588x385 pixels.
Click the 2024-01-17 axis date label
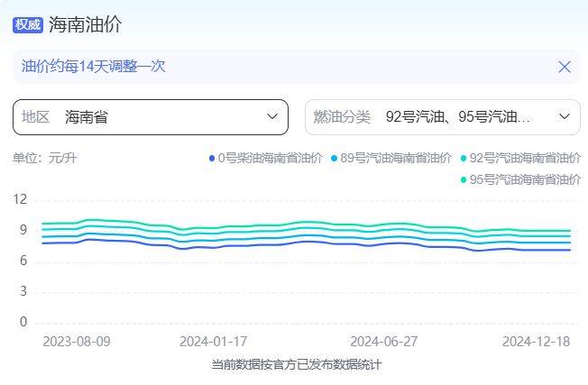214,342
